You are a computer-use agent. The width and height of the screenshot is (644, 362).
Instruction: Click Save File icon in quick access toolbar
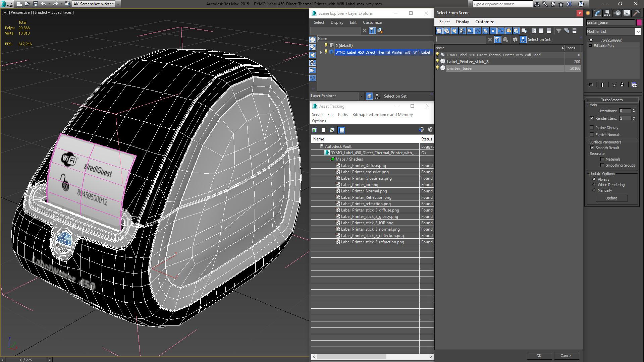35,4
